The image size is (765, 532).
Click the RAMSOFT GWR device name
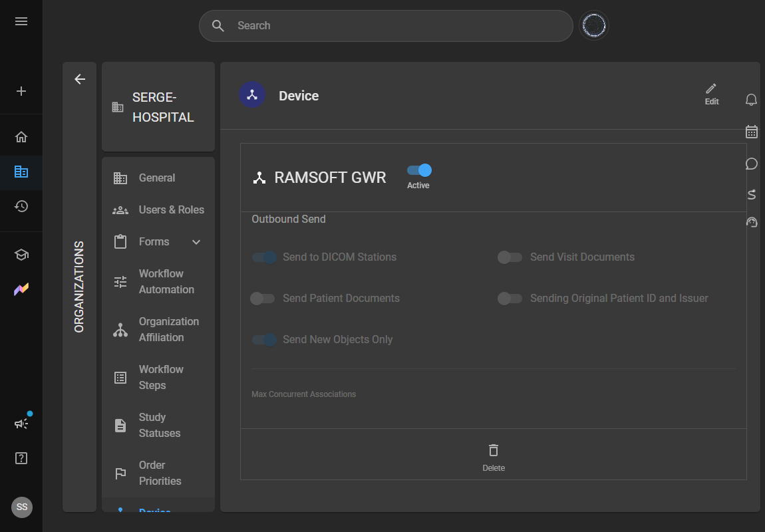pyautogui.click(x=330, y=178)
